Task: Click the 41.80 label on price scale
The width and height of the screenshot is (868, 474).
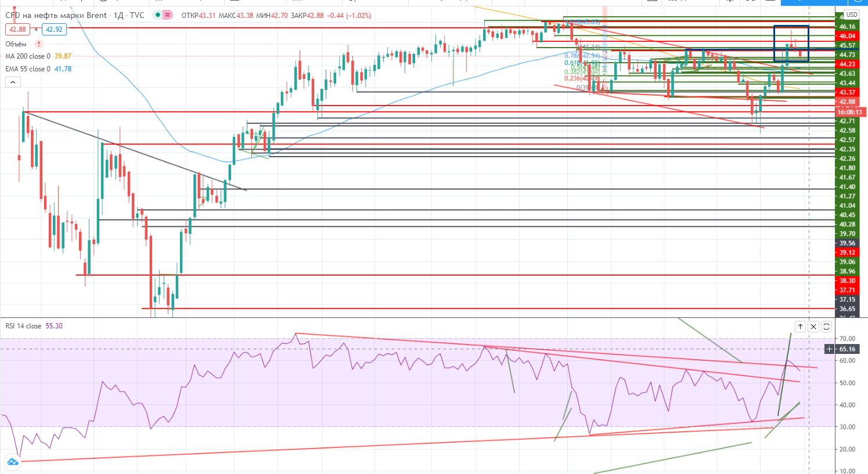Action: 847,168
